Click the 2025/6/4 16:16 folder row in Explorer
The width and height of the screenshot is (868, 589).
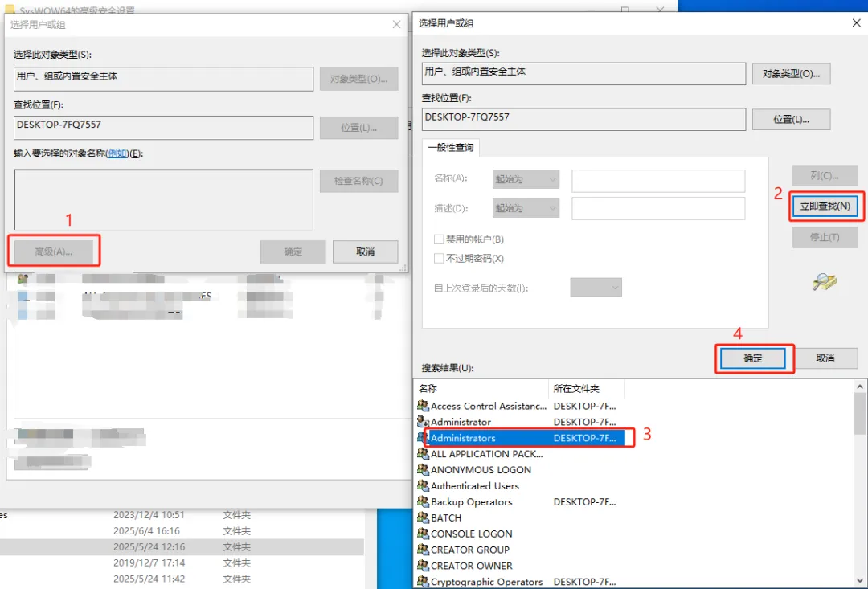click(x=182, y=531)
